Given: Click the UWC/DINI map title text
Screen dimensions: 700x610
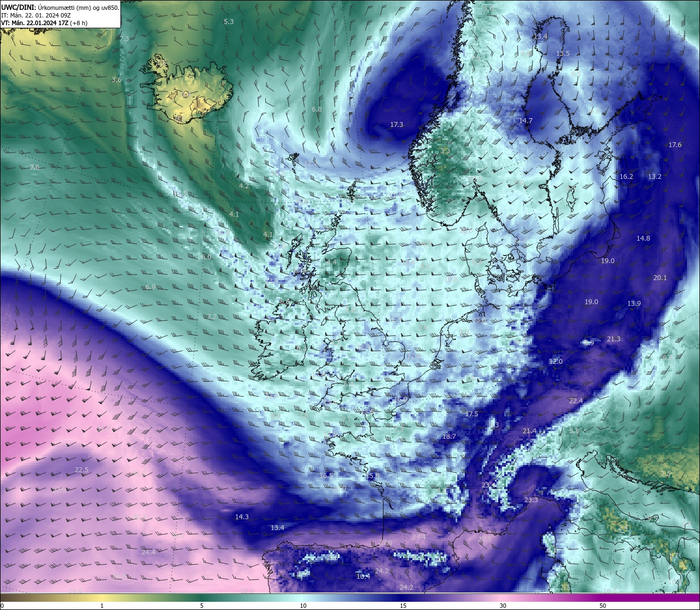Looking at the screenshot, I should click(60, 7).
